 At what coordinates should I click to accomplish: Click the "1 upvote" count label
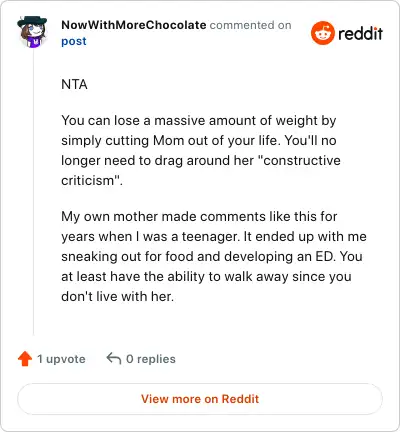(61, 359)
